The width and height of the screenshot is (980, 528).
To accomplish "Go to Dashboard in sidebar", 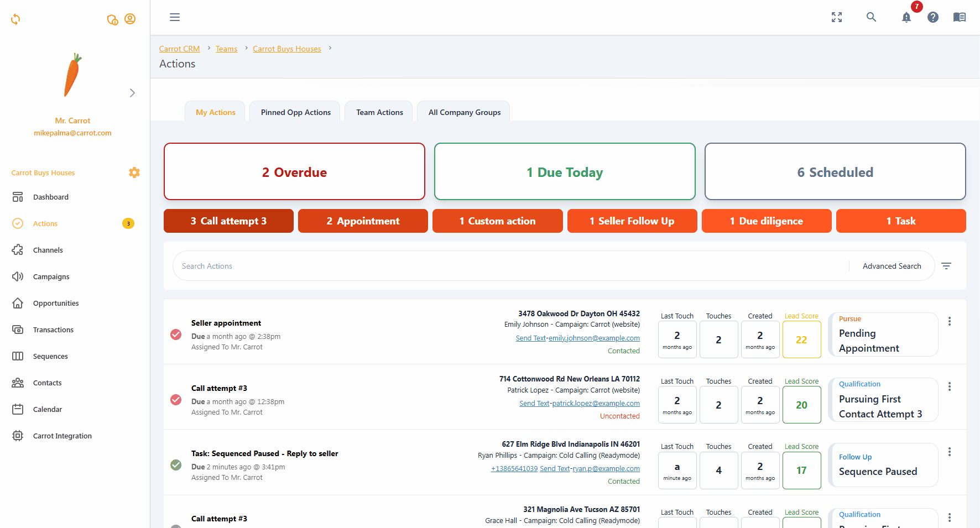I will click(x=51, y=197).
